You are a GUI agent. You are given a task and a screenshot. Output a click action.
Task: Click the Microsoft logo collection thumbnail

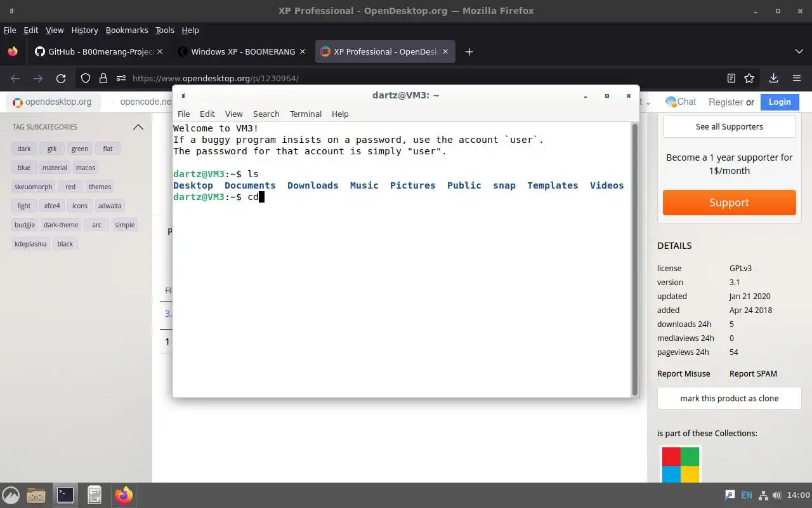(x=680, y=465)
